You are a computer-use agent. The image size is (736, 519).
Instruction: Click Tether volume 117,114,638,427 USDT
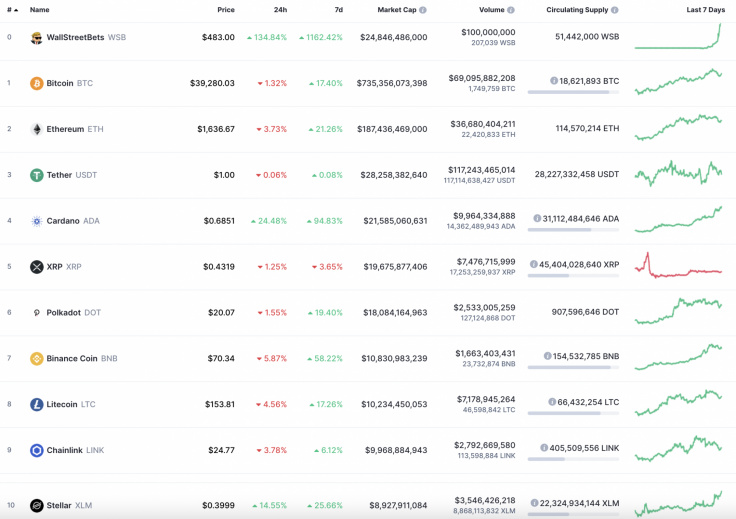[479, 181]
